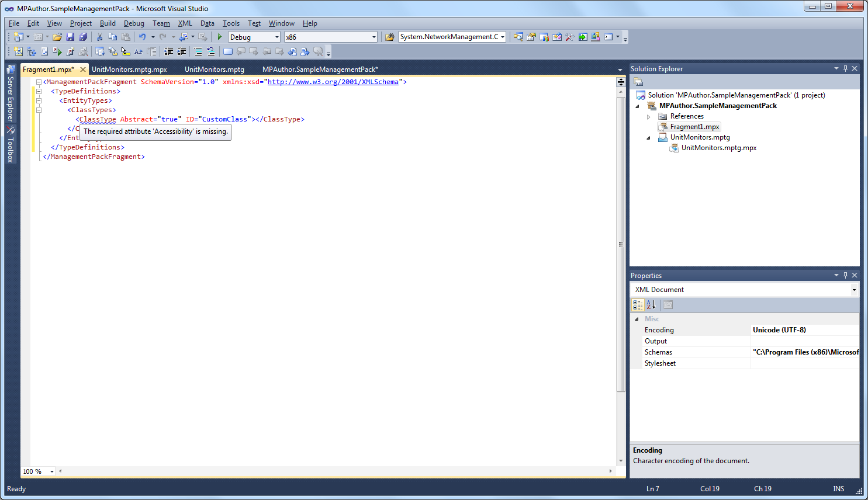The height and width of the screenshot is (500, 868).
Task: Open the Tools menu
Action: [231, 23]
